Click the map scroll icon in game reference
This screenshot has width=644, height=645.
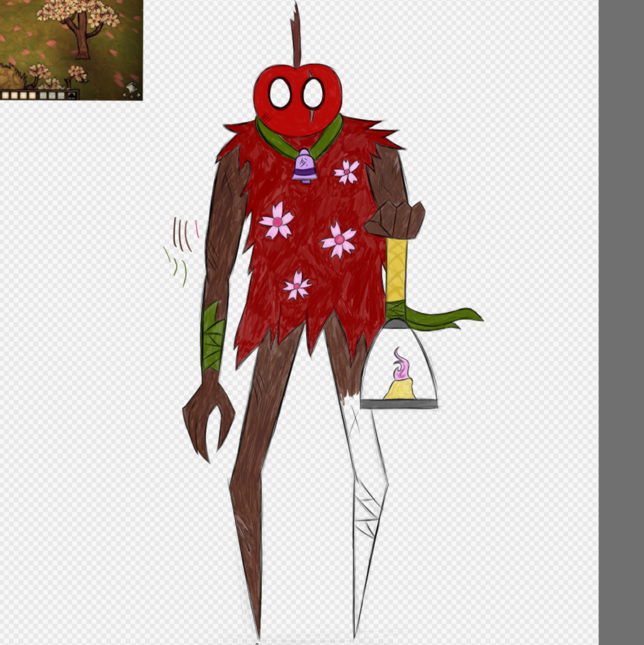pyautogui.click(x=132, y=87)
